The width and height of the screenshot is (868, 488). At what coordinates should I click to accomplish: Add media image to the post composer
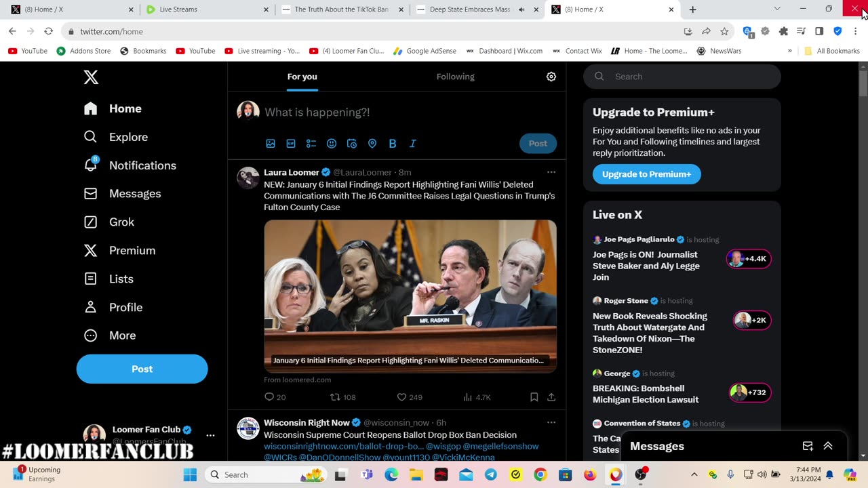(271, 144)
